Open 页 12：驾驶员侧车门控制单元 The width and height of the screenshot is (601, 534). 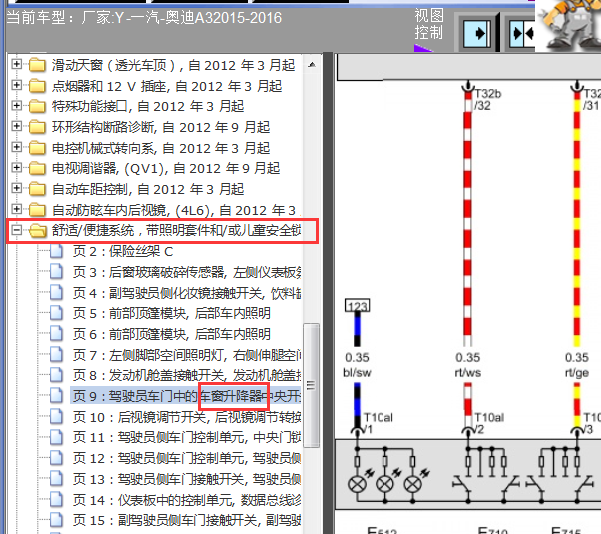187,458
